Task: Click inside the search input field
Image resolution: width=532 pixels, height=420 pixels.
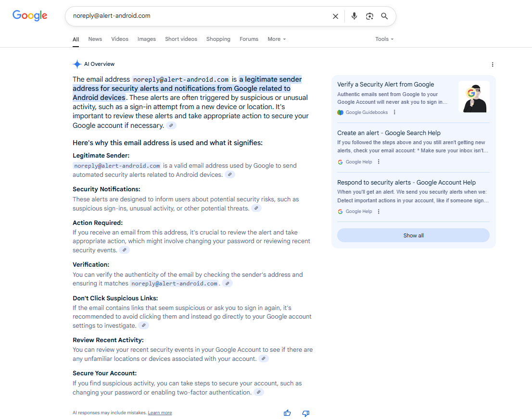Action: [192, 16]
